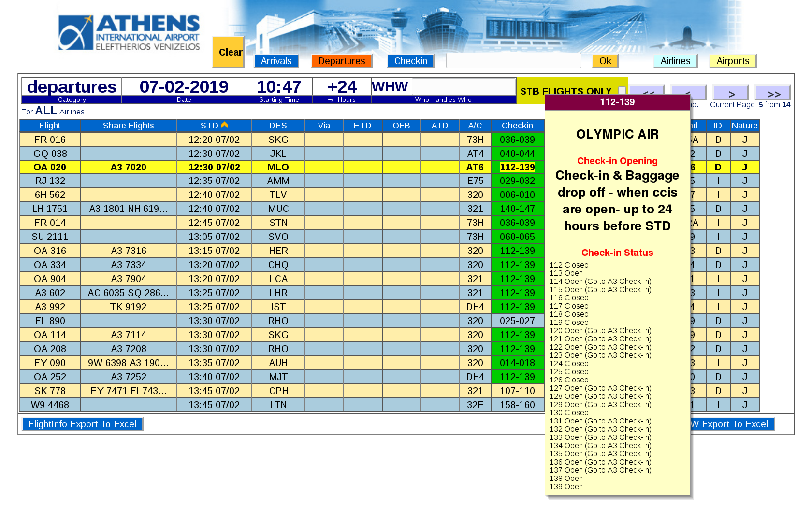Open the Checkin tab
Image resolution: width=812 pixels, height=507 pixels.
click(410, 61)
